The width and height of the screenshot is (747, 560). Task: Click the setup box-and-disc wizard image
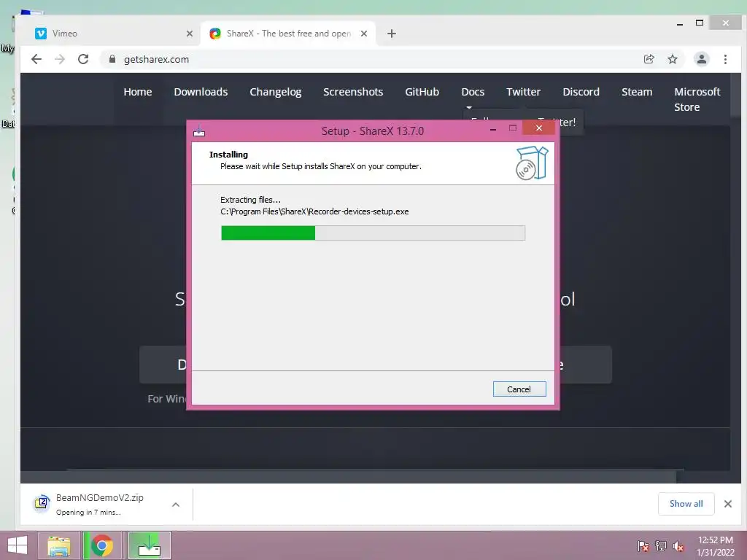click(x=532, y=163)
